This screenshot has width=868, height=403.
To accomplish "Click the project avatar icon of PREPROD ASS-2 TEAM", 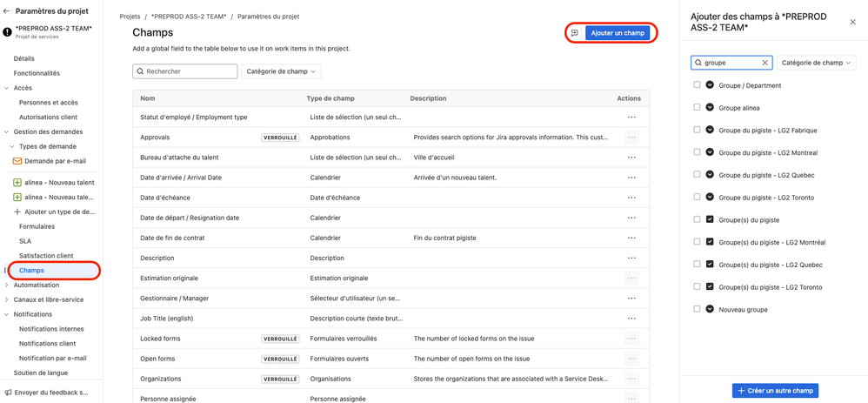I will click(x=8, y=32).
